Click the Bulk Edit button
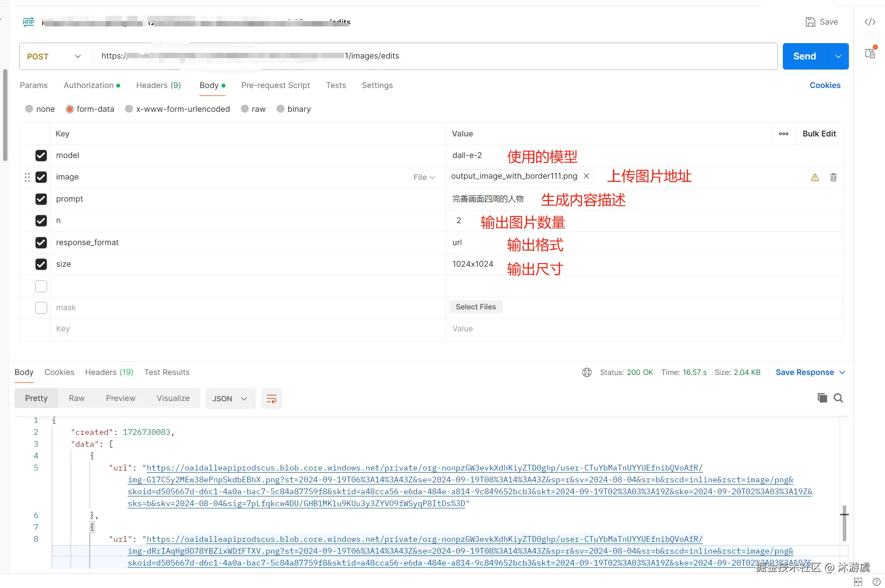 (819, 134)
